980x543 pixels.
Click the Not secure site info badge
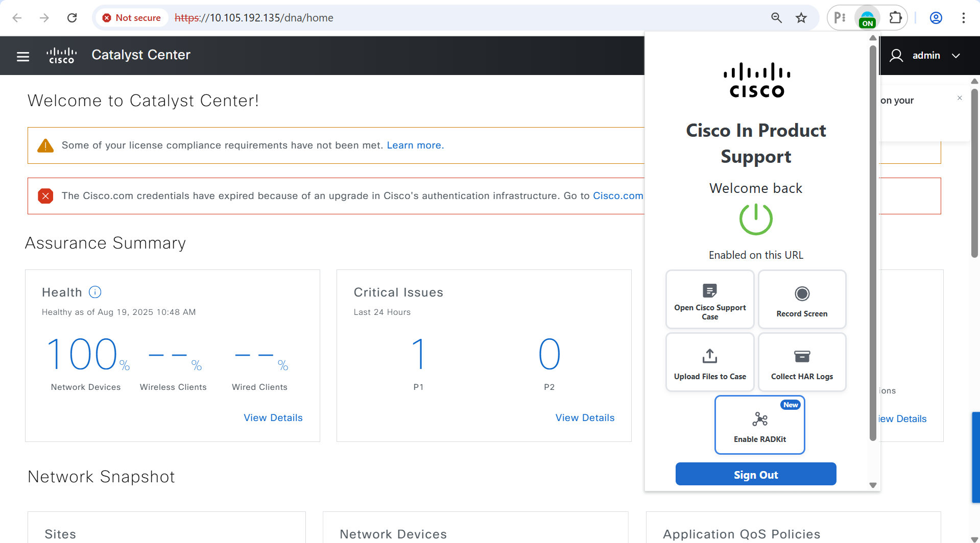click(132, 18)
